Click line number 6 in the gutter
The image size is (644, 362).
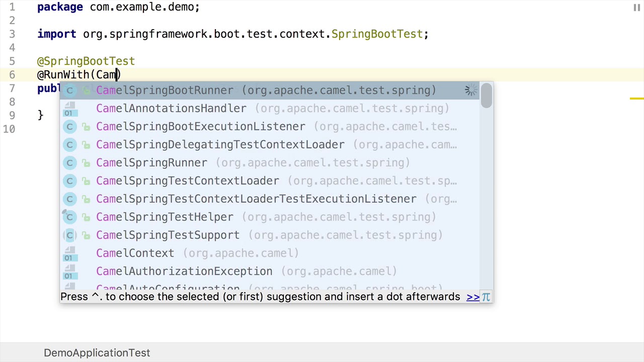[12, 75]
